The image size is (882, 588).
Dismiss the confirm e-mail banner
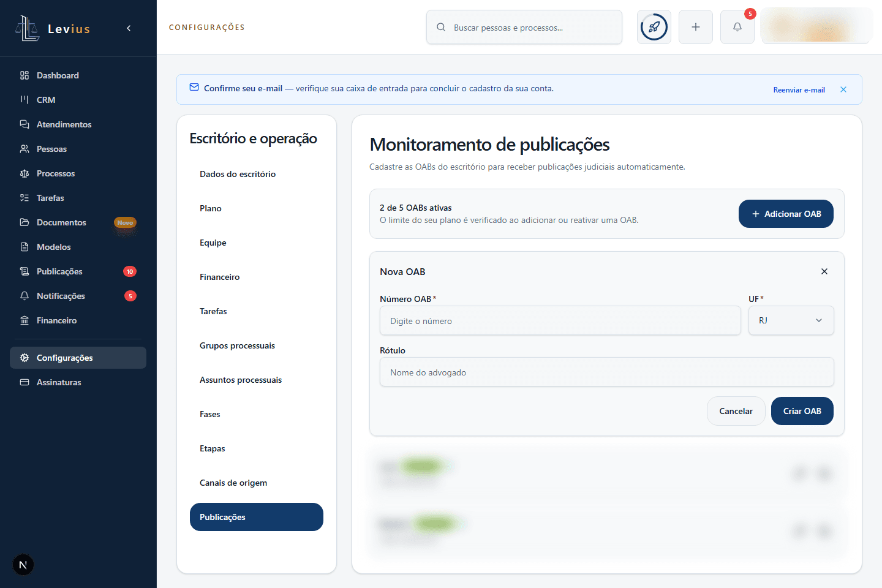843,89
